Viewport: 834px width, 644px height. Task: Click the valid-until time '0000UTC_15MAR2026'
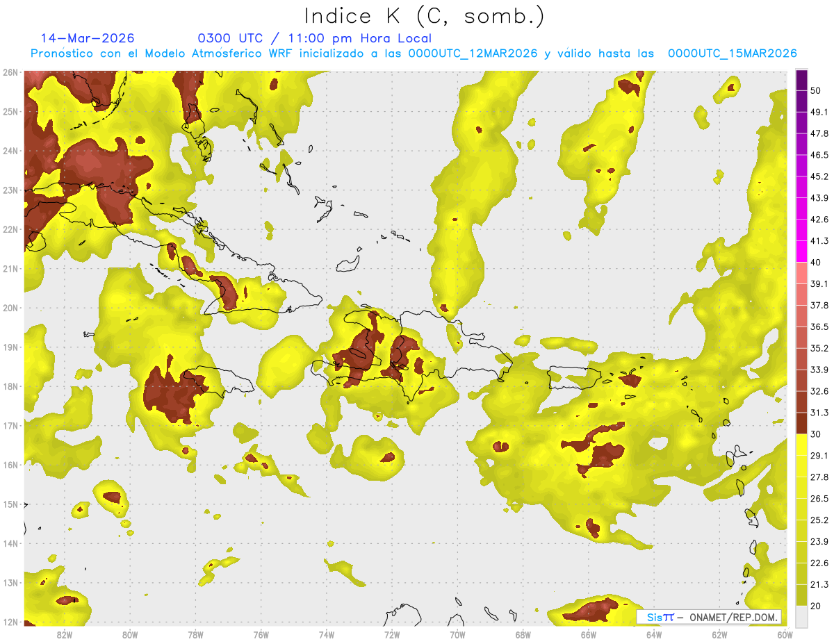[732, 53]
